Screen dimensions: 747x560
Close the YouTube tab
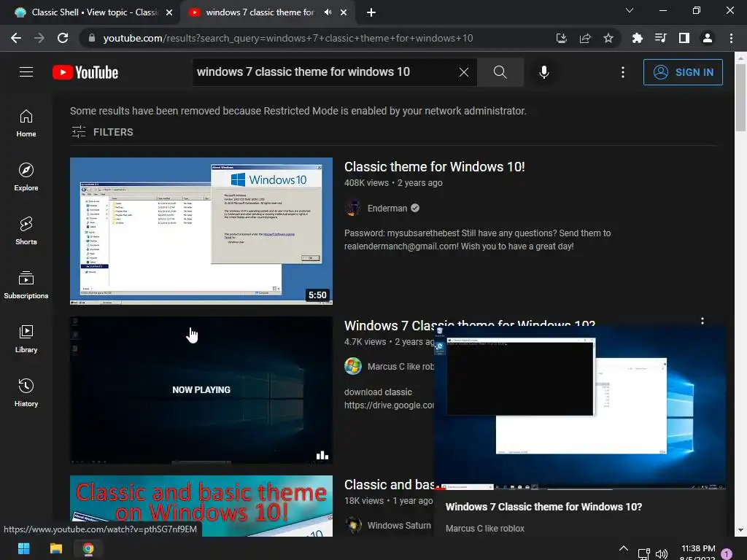click(x=344, y=12)
